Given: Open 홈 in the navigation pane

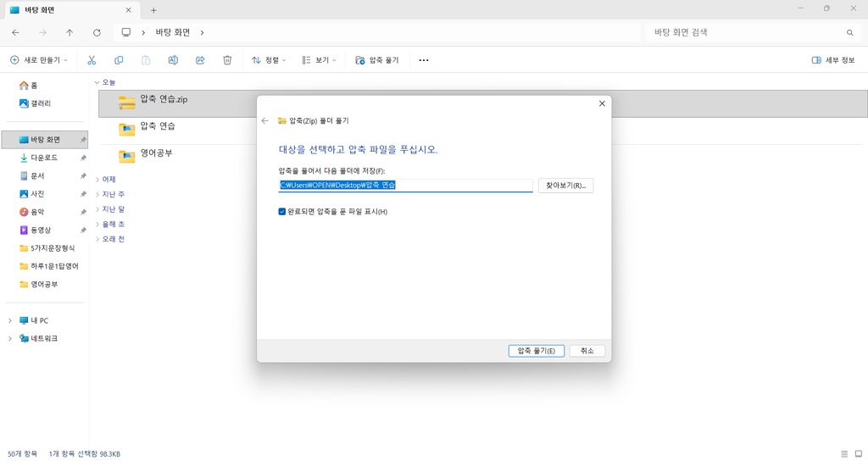Looking at the screenshot, I should point(29,86).
